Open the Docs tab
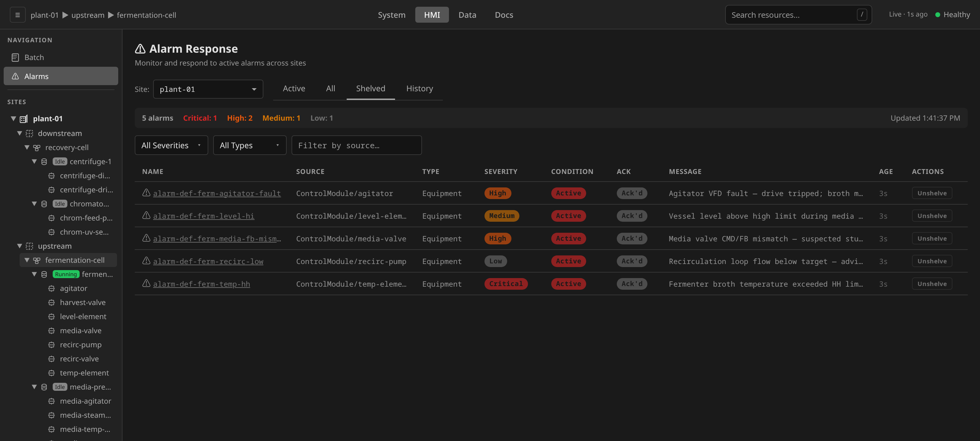The height and width of the screenshot is (441, 980). pyautogui.click(x=504, y=15)
